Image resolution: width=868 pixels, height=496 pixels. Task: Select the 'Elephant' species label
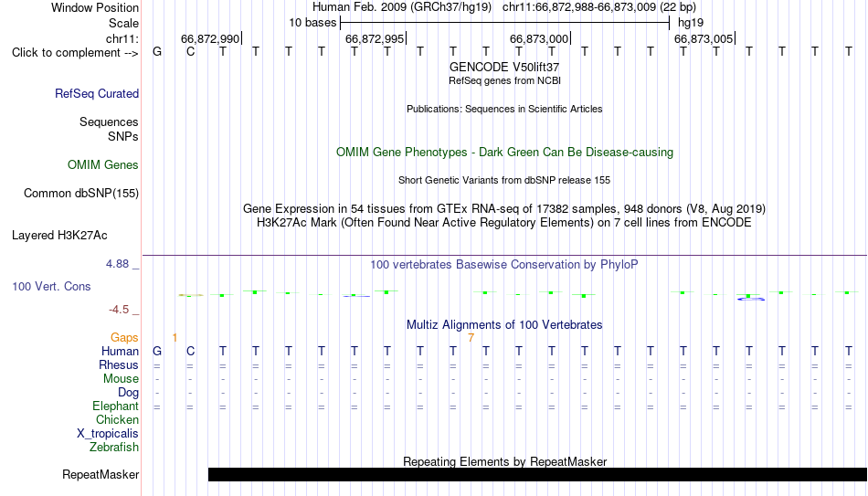(116, 406)
